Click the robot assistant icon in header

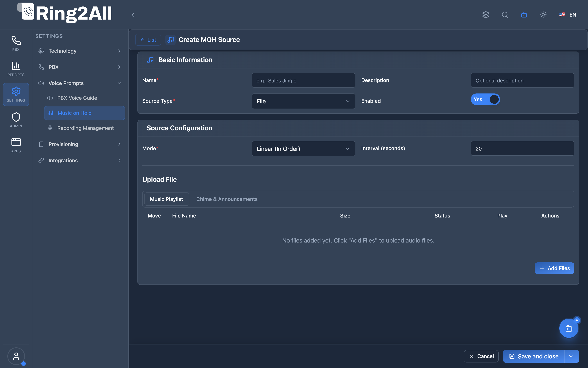pyautogui.click(x=524, y=15)
